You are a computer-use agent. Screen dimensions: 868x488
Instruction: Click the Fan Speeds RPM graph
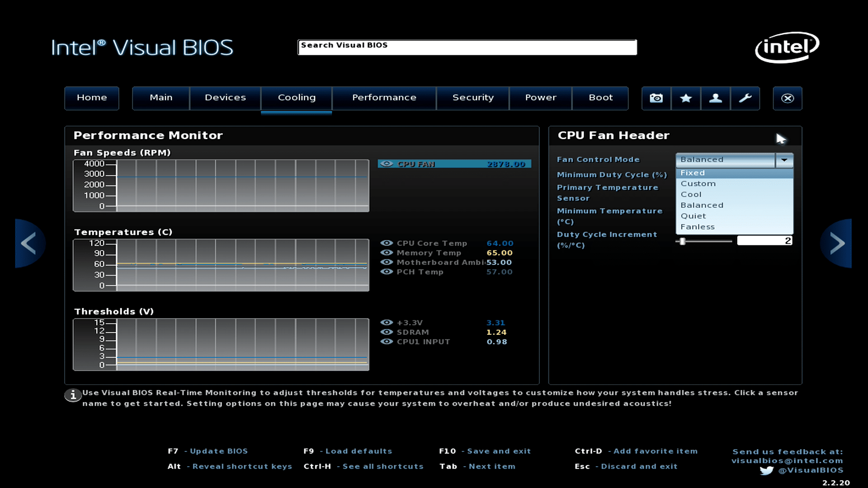click(221, 185)
